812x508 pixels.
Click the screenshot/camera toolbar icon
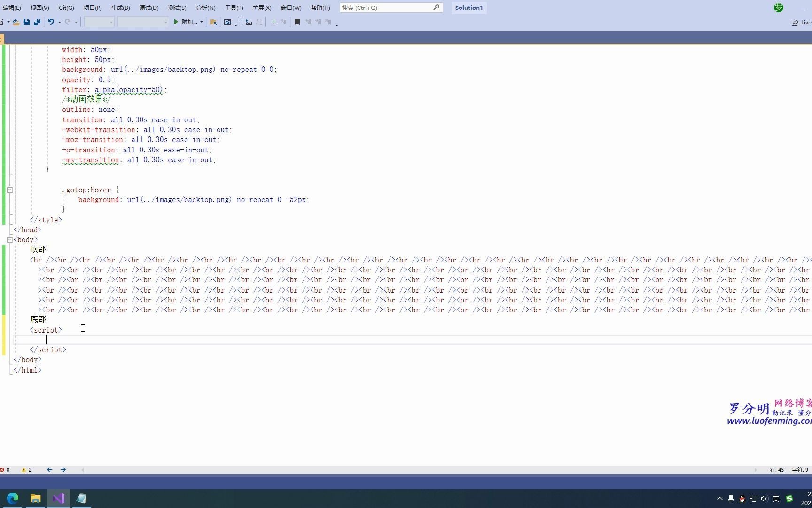(227, 22)
